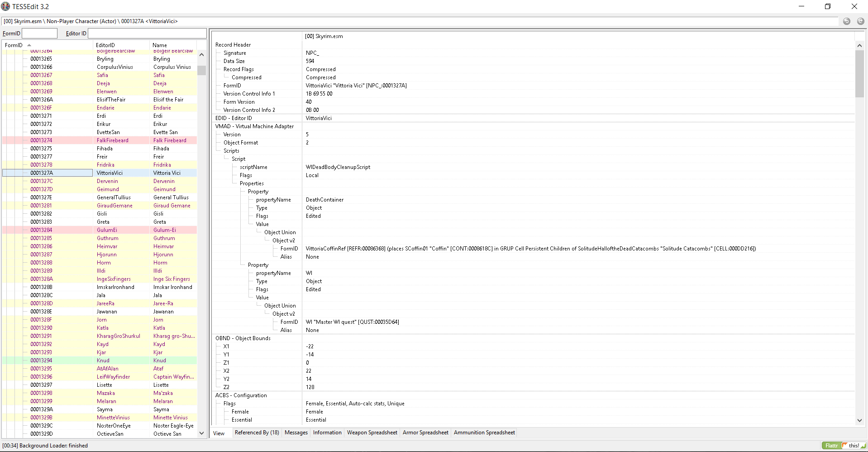Switch to the Information tab

coord(327,433)
